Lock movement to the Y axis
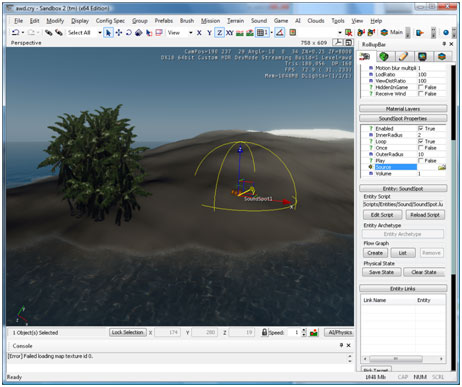Image resolution: width=462 pixels, height=387 pixels. pyautogui.click(x=209, y=33)
